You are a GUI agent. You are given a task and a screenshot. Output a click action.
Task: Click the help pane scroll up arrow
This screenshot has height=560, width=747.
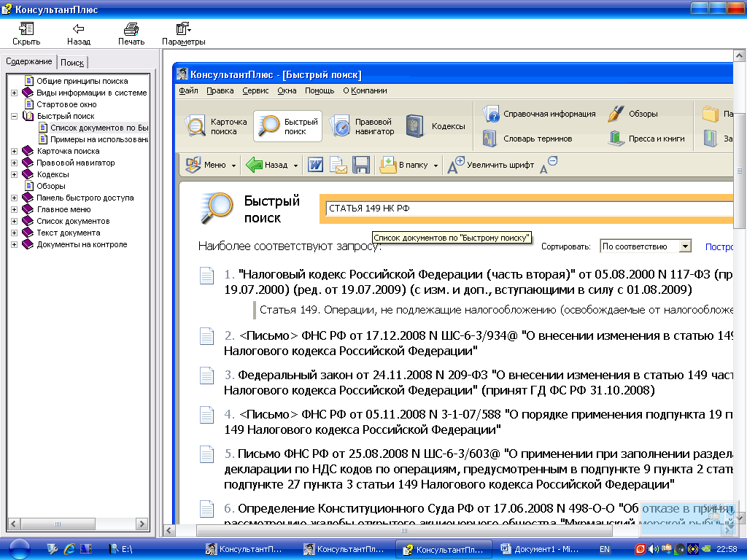point(740,55)
